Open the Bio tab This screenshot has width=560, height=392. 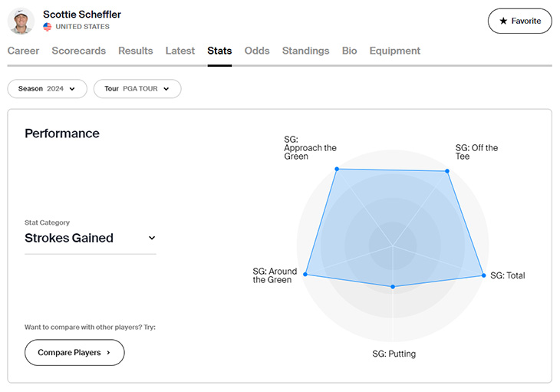(x=349, y=51)
